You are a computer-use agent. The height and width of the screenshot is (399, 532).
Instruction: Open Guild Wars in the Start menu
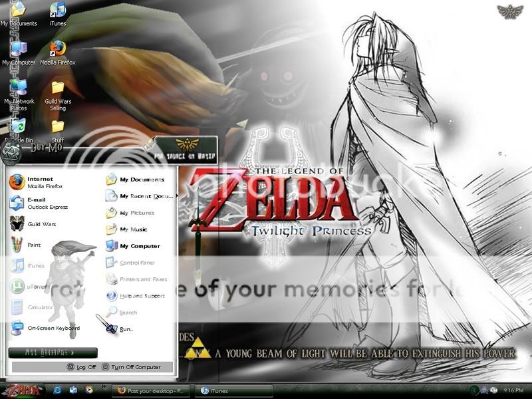[x=40, y=224]
